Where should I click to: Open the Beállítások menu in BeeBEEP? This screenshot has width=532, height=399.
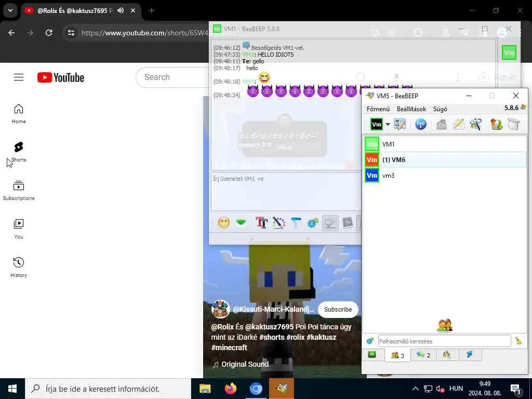(x=411, y=109)
